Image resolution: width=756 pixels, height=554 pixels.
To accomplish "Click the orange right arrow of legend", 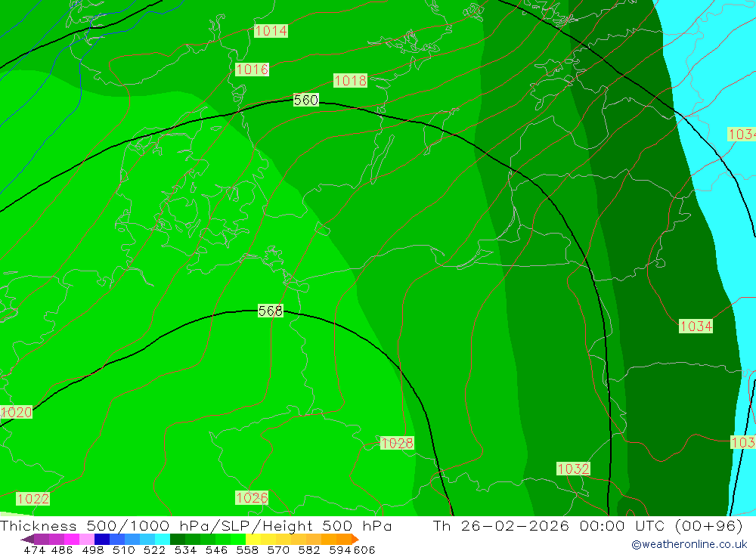I will (x=355, y=540).
